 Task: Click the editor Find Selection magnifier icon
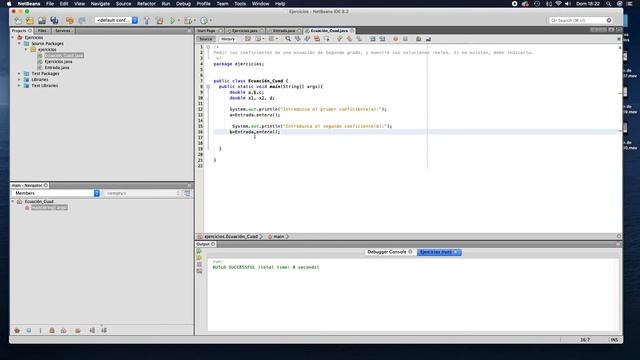(288, 39)
